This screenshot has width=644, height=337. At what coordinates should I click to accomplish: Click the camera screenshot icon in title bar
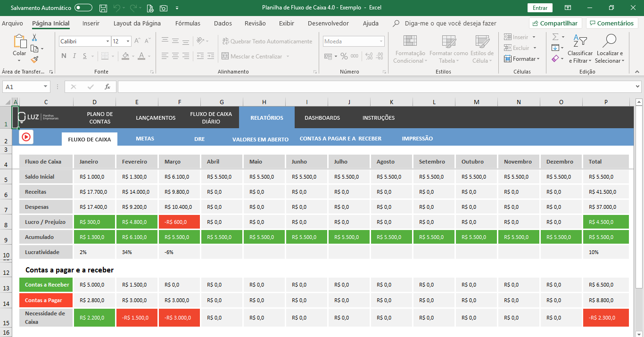pos(164,8)
